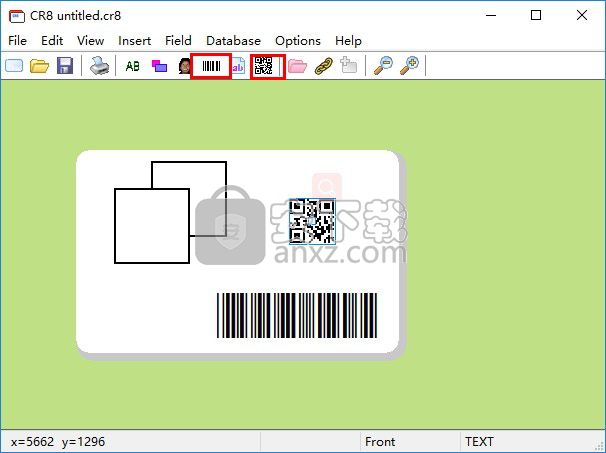The height and width of the screenshot is (453, 606).
Task: Click the pink folder database icon
Action: (x=297, y=66)
